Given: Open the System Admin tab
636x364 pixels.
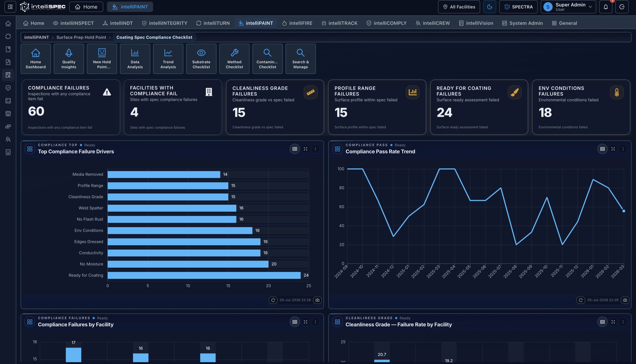Looking at the screenshot, I should click(x=522, y=23).
